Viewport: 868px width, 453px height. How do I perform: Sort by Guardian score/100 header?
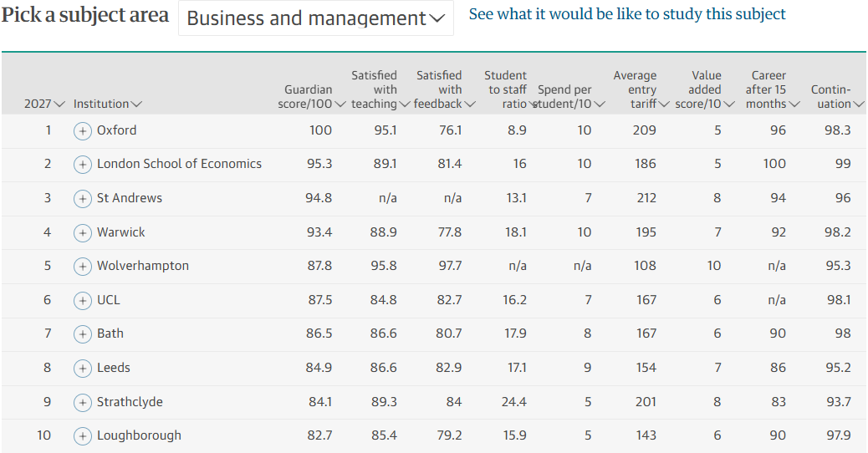(x=312, y=97)
